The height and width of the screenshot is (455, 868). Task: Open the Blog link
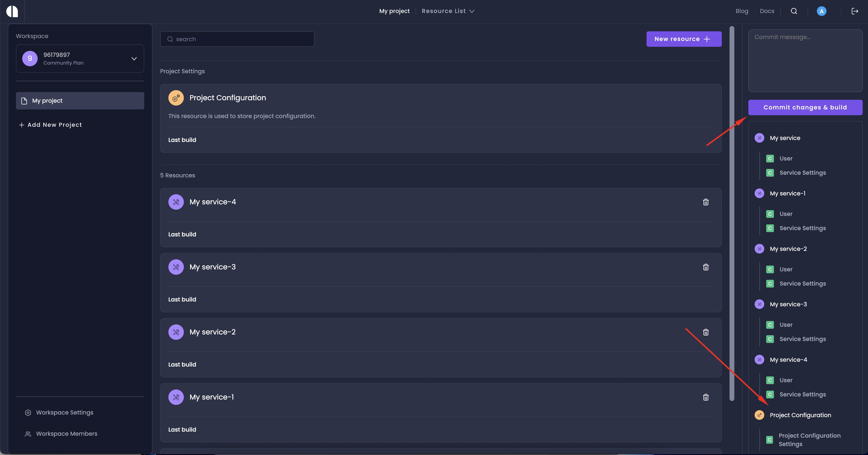point(742,11)
